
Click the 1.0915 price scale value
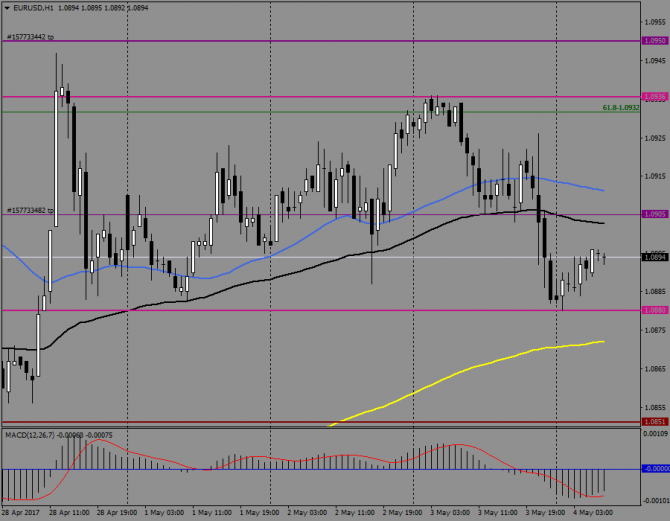[655, 176]
